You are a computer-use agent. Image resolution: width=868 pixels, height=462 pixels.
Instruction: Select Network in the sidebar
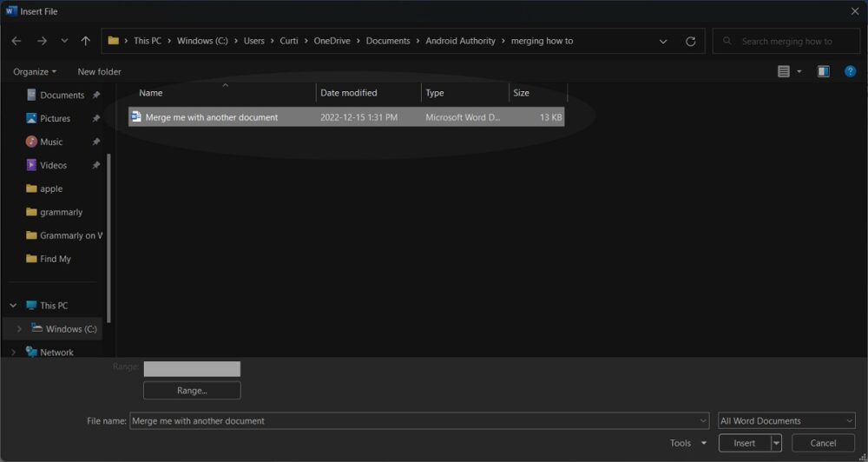coord(56,353)
